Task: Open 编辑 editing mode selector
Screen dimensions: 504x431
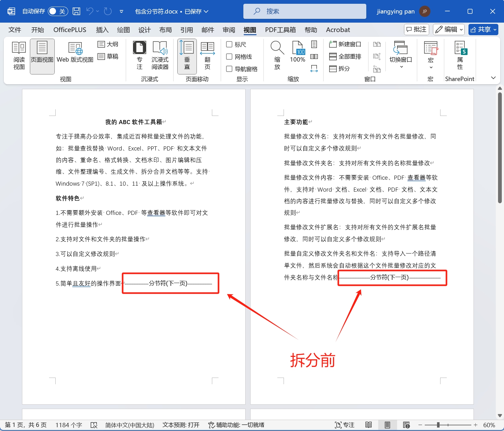Action: coord(449,29)
